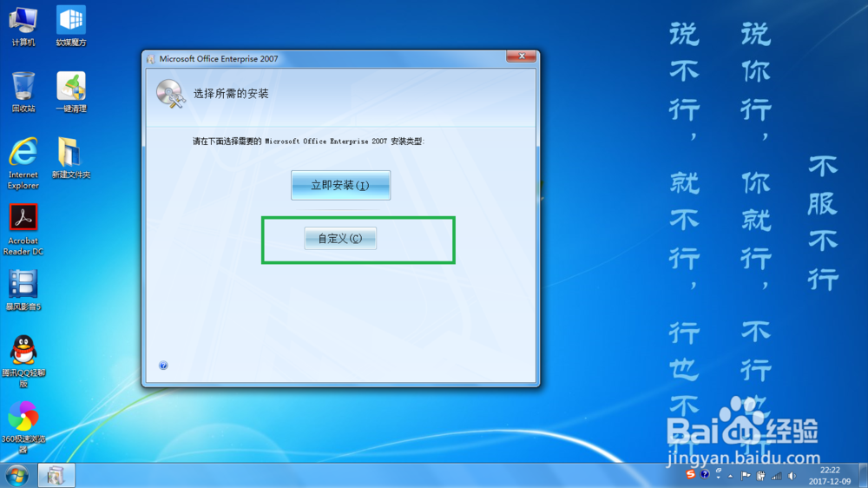The height and width of the screenshot is (488, 868).
Task: Open the Windows Start menu orb
Action: [x=16, y=476]
